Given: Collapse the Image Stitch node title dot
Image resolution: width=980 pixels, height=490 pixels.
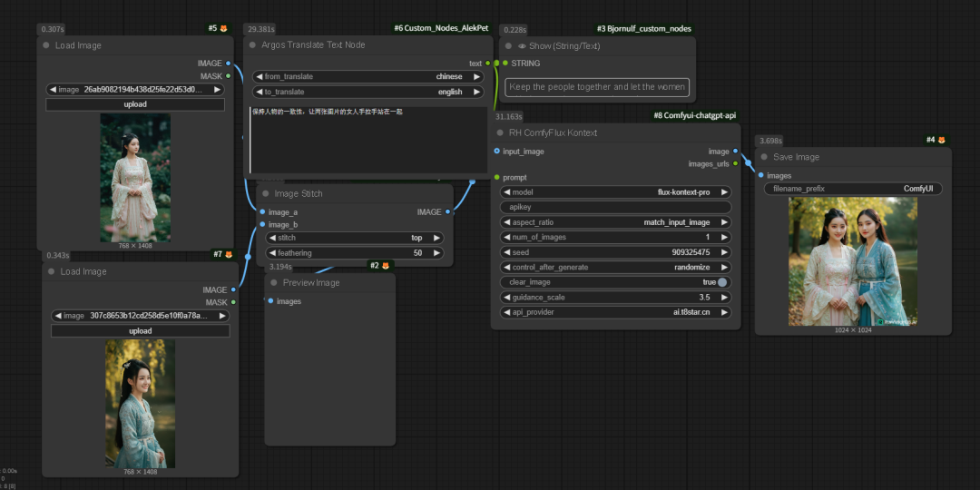Looking at the screenshot, I should click(266, 194).
